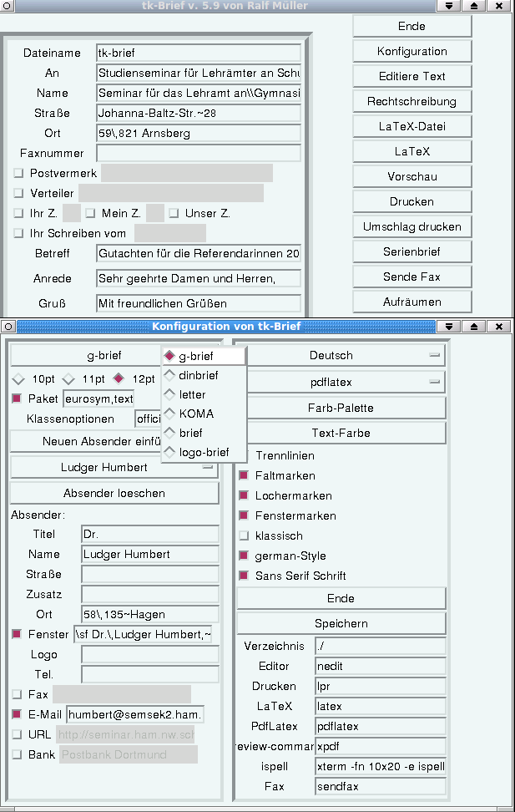515x812 pixels.
Task: Open the Vorschau preview
Action: tap(412, 176)
